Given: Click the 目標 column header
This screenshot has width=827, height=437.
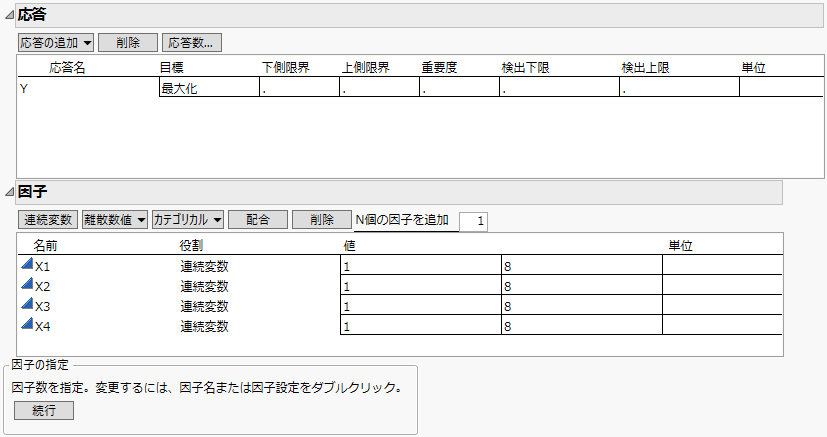Looking at the screenshot, I should [172, 68].
